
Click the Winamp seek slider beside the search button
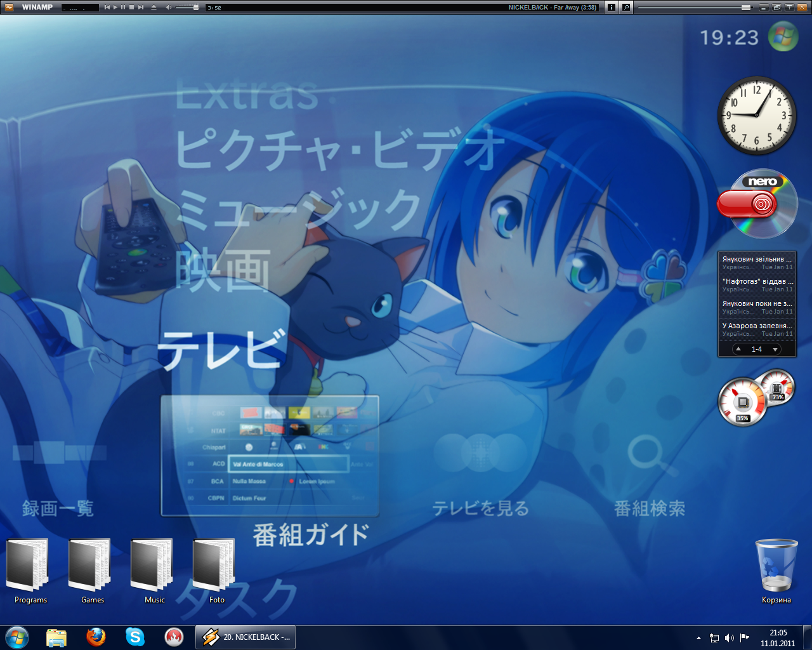(x=695, y=8)
